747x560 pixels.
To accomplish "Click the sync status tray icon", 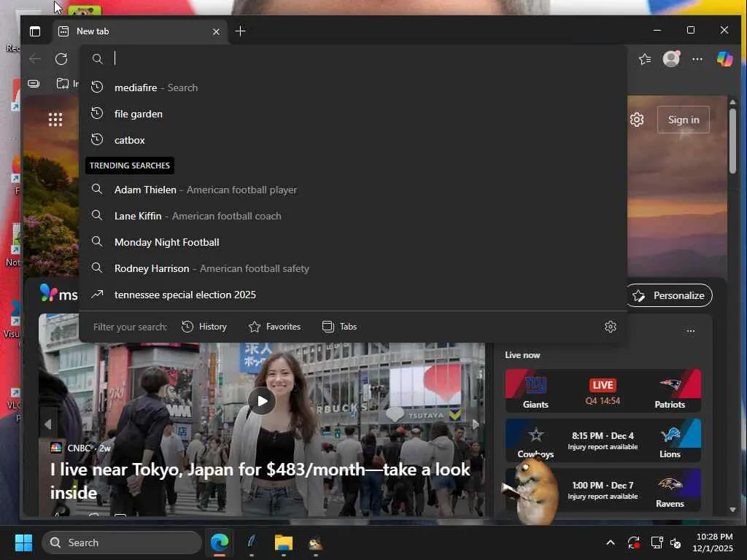I will [x=634, y=542].
